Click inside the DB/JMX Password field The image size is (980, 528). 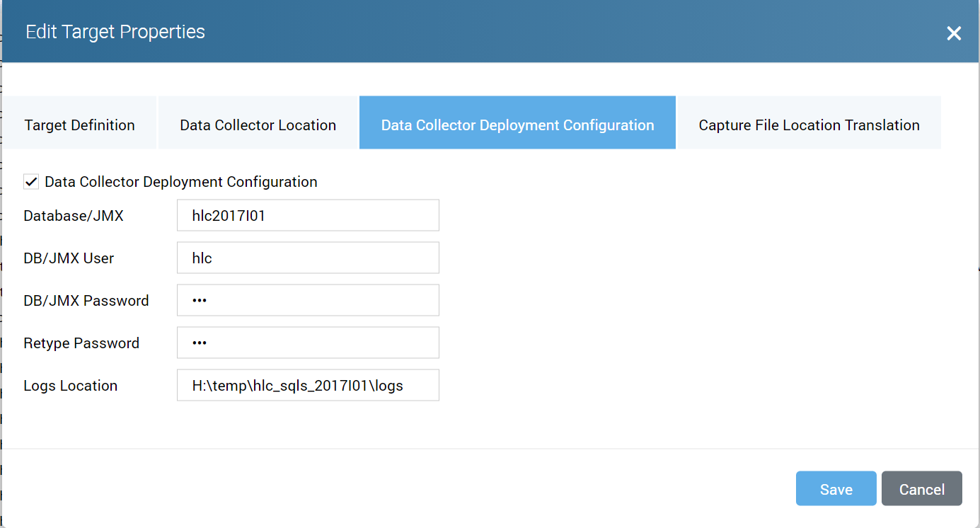[308, 300]
